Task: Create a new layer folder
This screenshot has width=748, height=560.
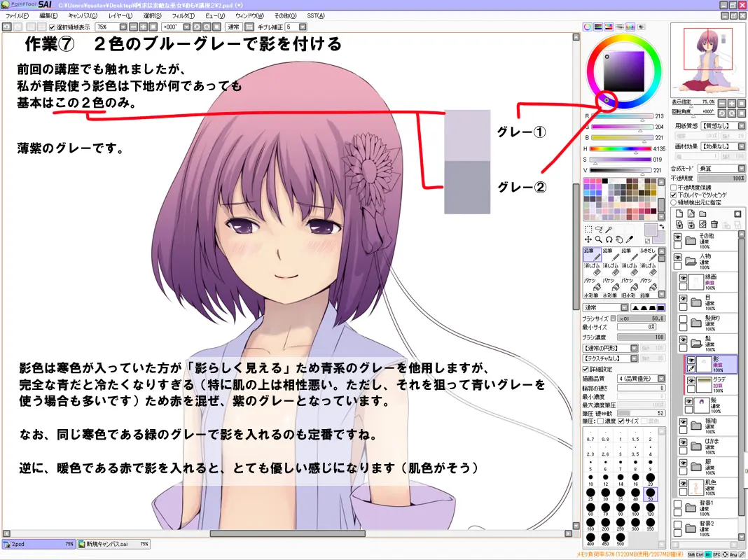Action: point(702,214)
